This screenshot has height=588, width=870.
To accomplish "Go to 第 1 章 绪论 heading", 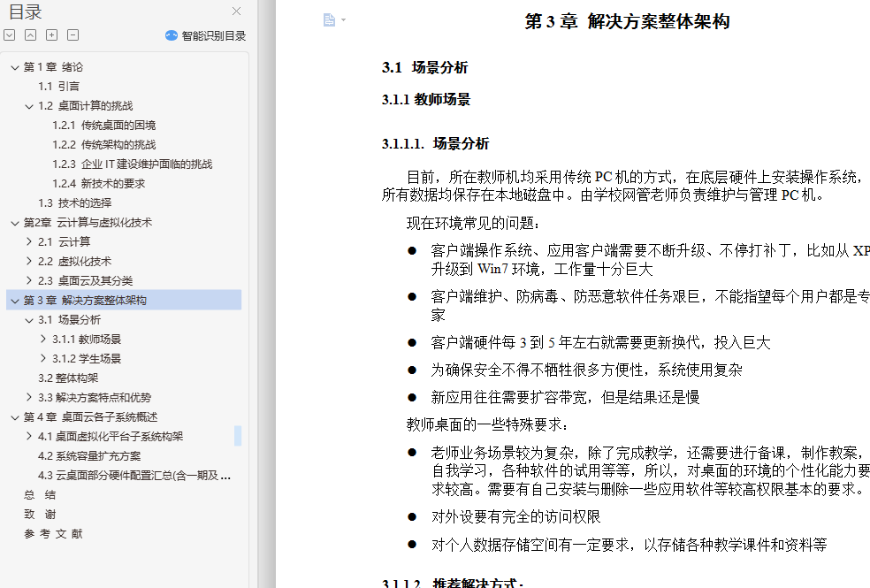I will pyautogui.click(x=53, y=67).
